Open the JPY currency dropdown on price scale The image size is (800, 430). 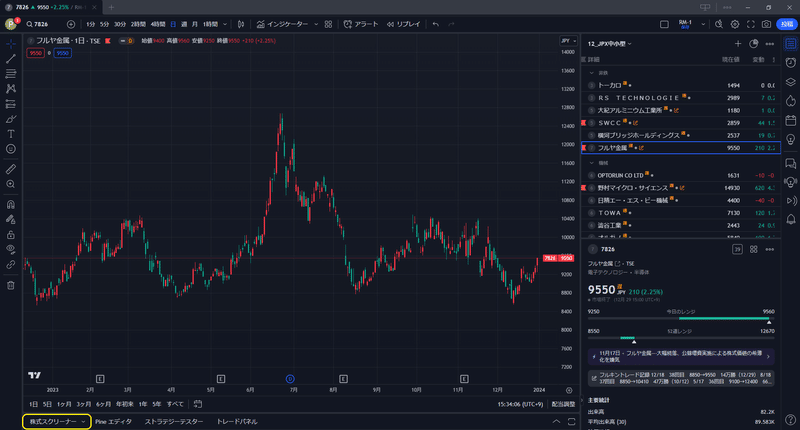(568, 41)
